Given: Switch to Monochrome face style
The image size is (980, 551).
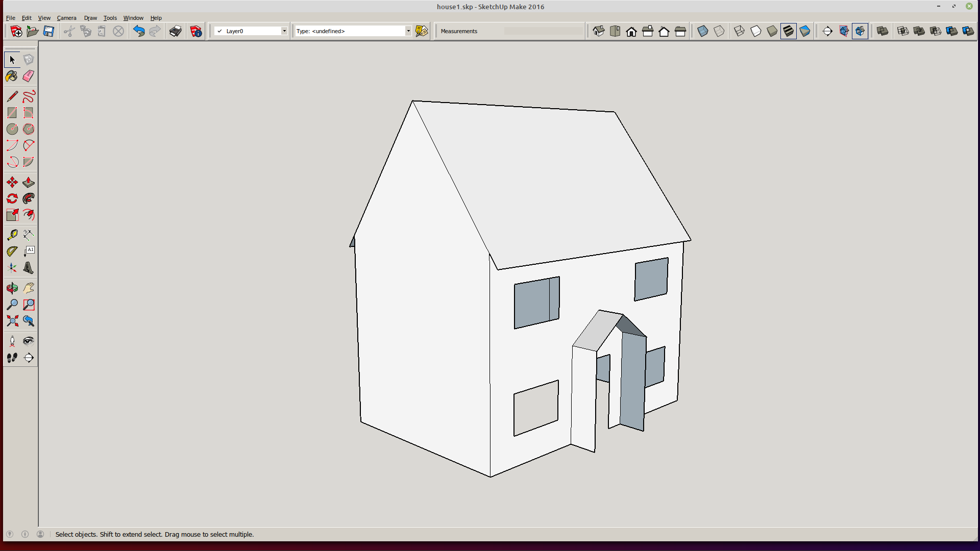Looking at the screenshot, I should coord(804,31).
